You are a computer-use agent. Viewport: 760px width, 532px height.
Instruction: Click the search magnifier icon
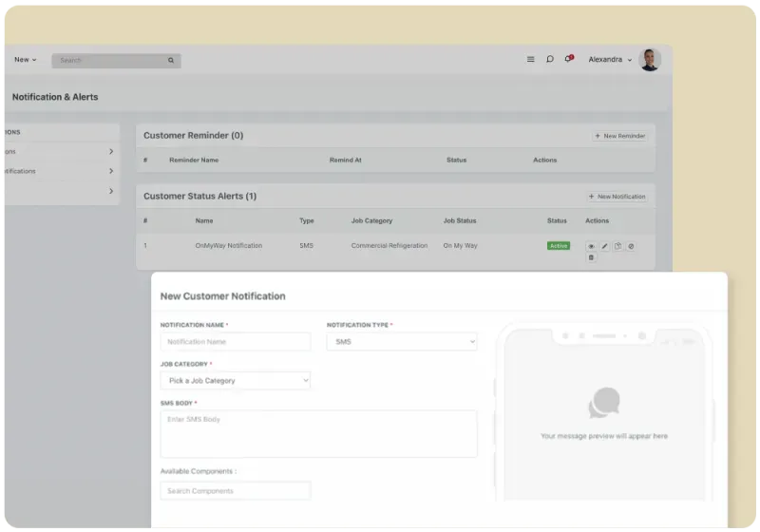tap(171, 60)
